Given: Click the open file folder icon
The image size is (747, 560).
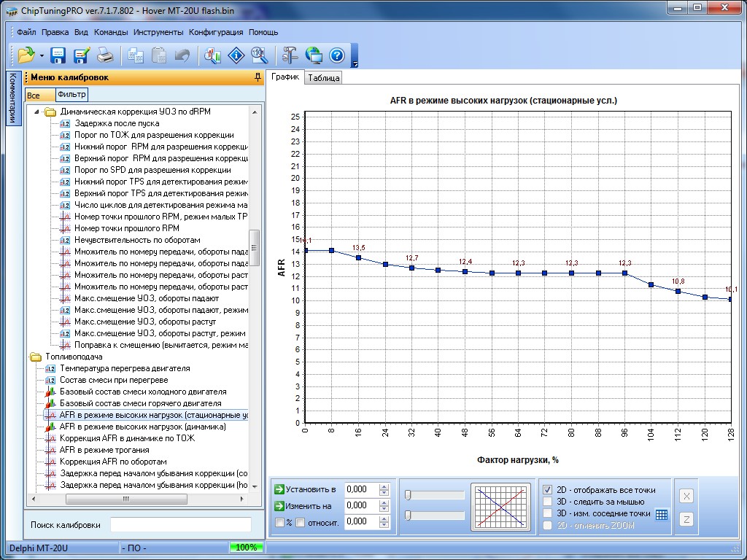Looking at the screenshot, I should (x=26, y=55).
